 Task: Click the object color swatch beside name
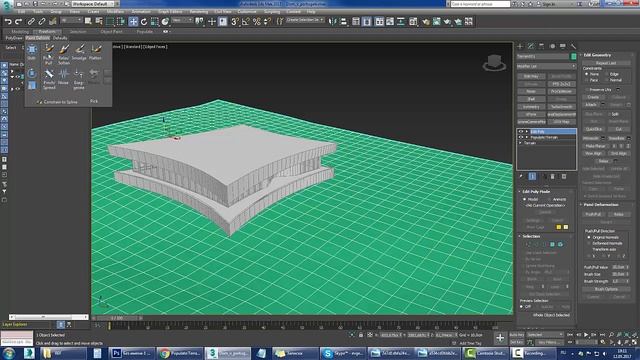coord(573,56)
